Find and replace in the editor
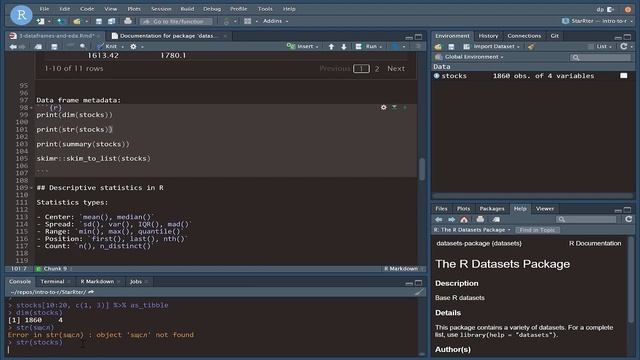 83,47
